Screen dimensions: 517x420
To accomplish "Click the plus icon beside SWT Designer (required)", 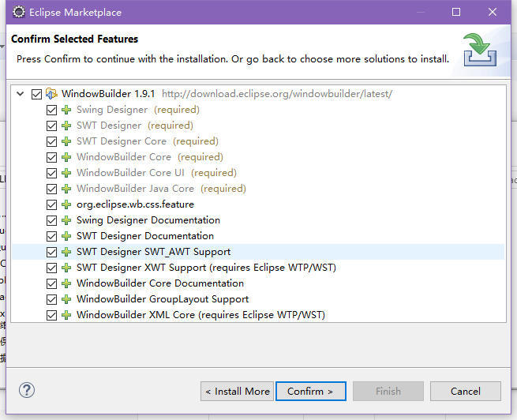I will (66, 126).
